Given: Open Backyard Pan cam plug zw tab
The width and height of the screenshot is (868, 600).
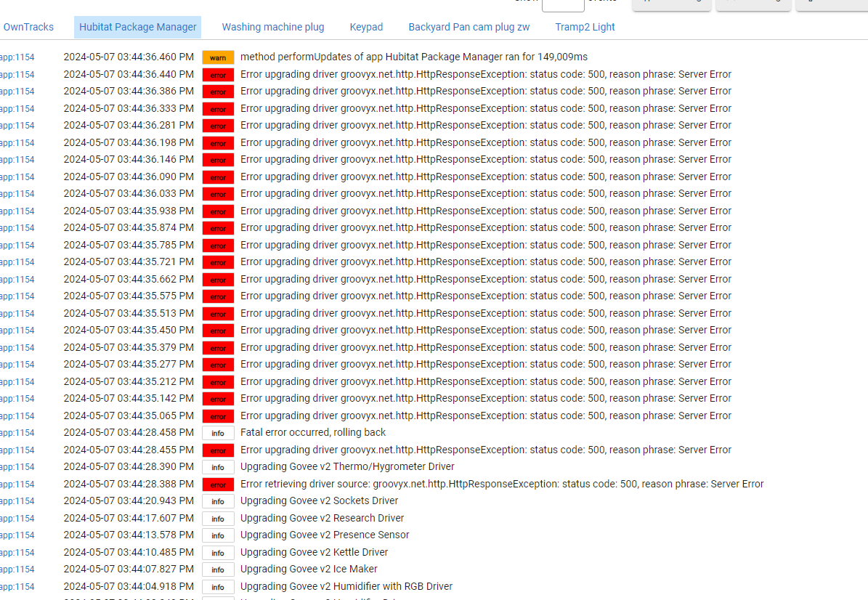Looking at the screenshot, I should click(x=469, y=27).
